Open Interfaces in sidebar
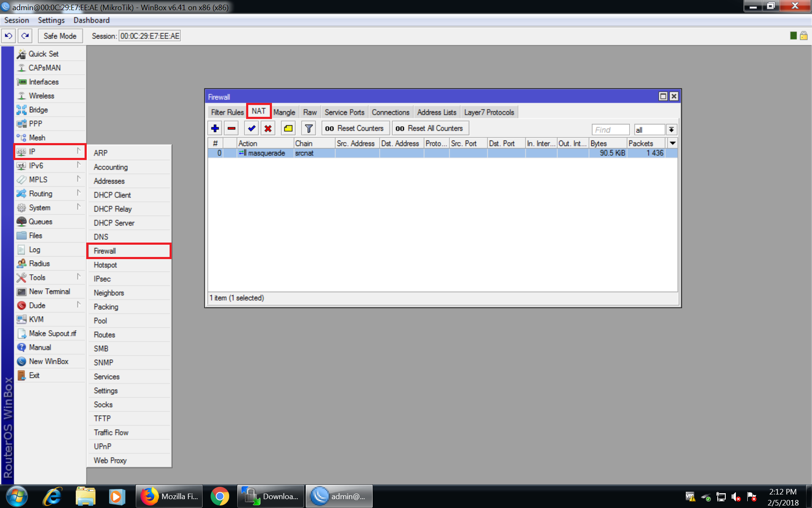 point(50,82)
